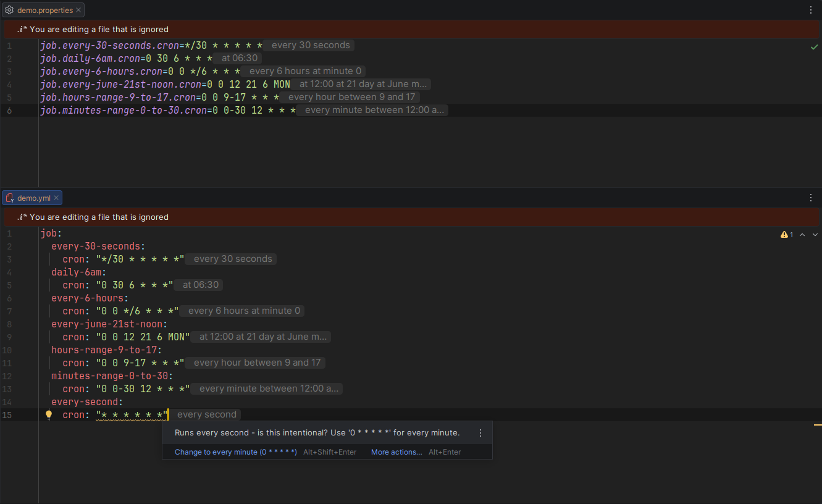Click the demo.yml file type icon
The height and width of the screenshot is (504, 822).
coord(9,198)
